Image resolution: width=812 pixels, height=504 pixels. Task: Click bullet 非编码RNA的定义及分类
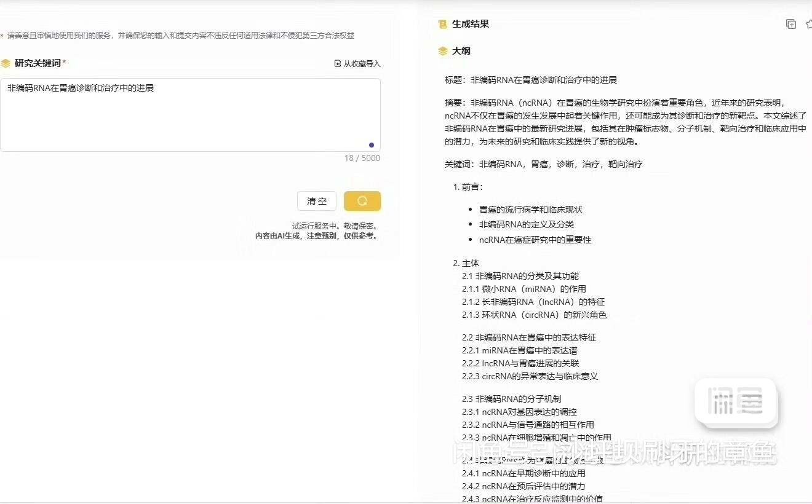coord(527,224)
